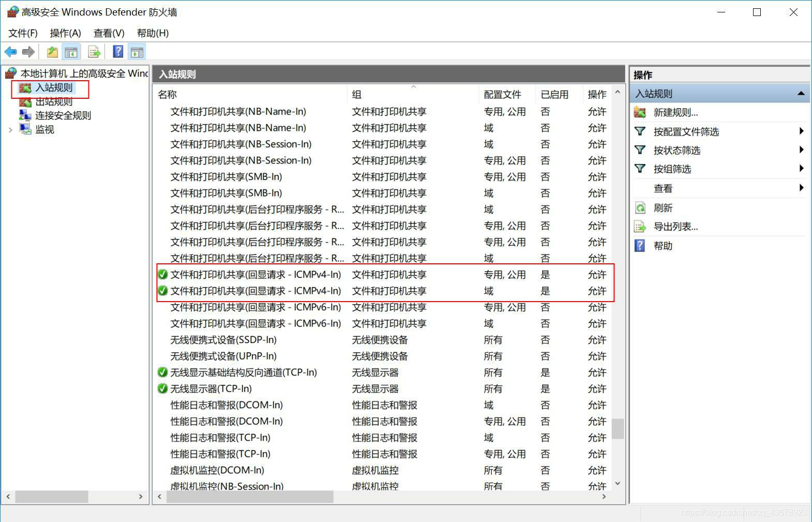
Task: Open the 按状态筛选 submenu arrow
Action: pos(801,150)
